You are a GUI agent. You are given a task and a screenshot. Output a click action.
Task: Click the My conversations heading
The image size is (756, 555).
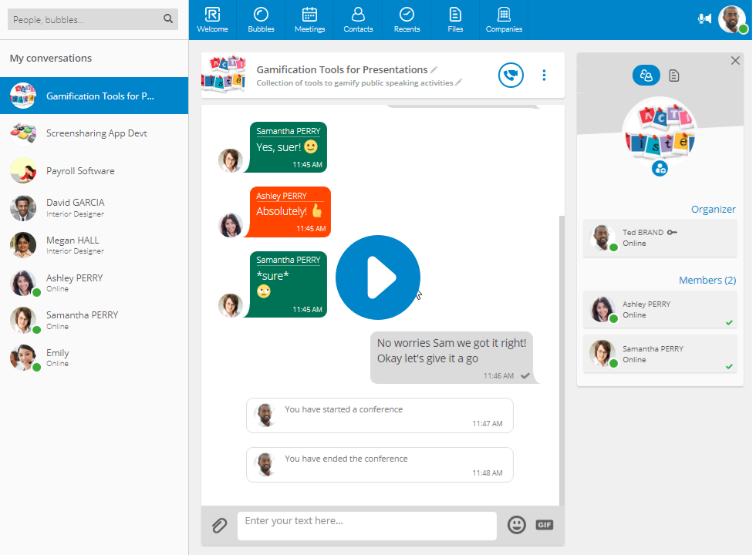pyautogui.click(x=51, y=59)
